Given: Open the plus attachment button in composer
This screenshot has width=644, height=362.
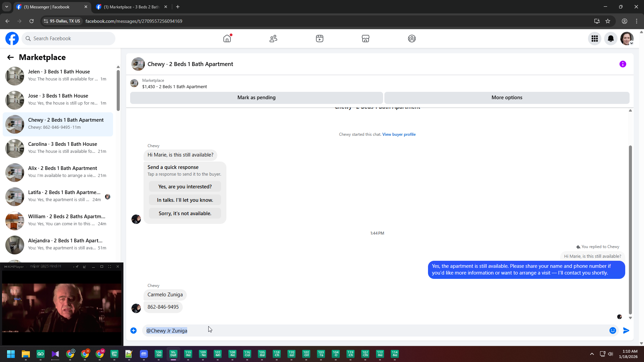Looking at the screenshot, I should coord(133,330).
